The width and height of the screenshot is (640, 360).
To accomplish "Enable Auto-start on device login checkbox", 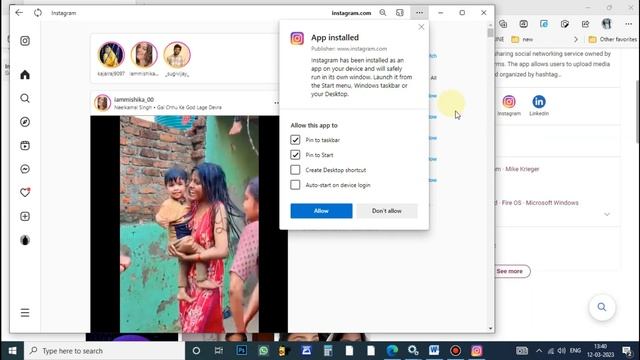I will 295,185.
